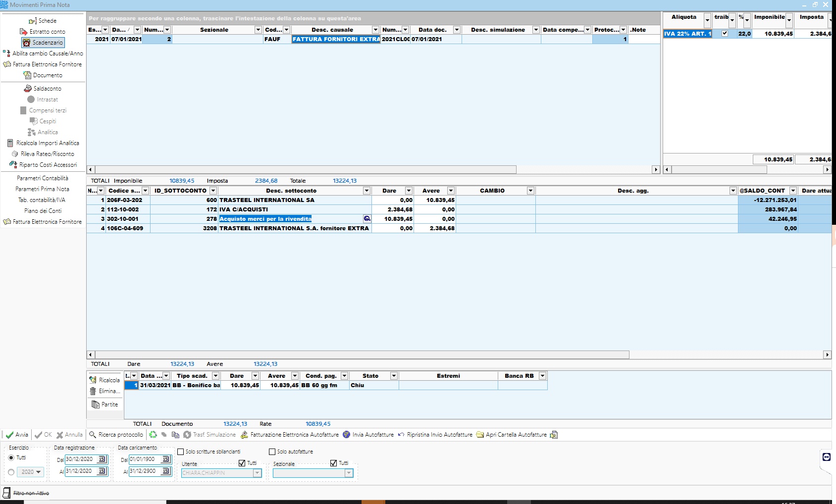This screenshot has width=836, height=504.
Task: Open Tab. contabilità/IVA menu item
Action: [42, 200]
